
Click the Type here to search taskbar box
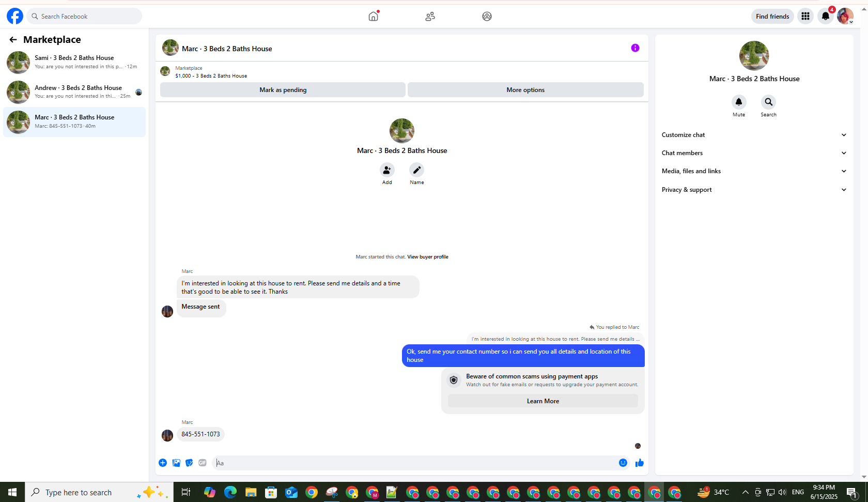pos(99,492)
